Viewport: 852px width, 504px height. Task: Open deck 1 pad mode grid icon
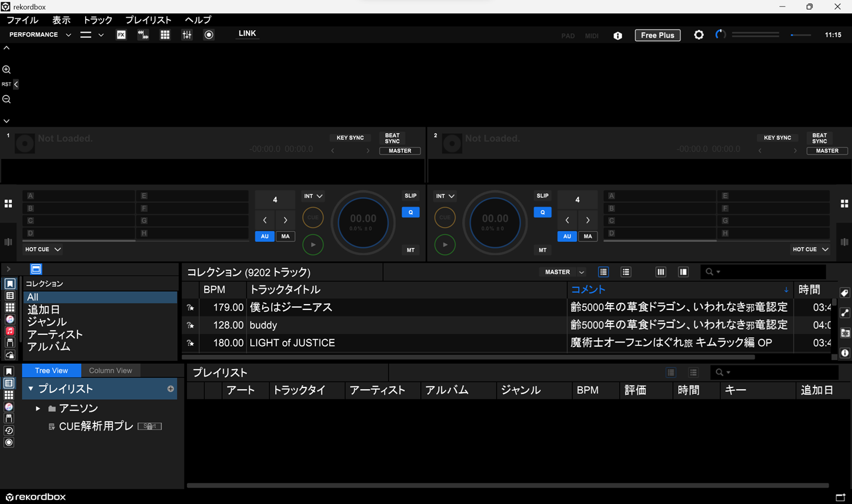point(8,203)
